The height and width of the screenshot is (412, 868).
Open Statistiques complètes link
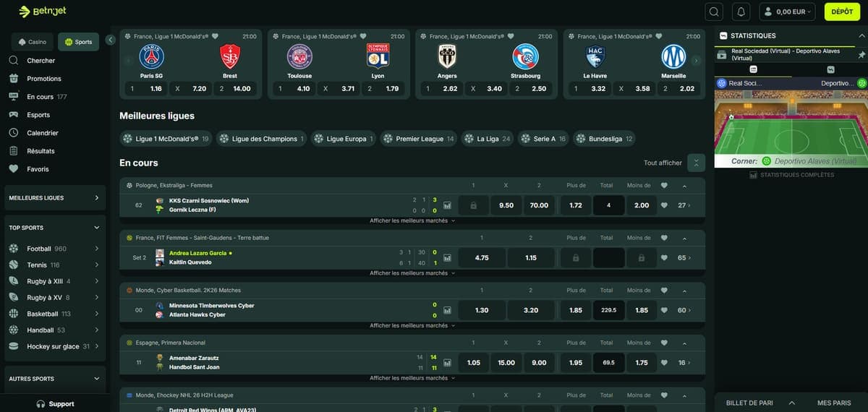pyautogui.click(x=792, y=175)
